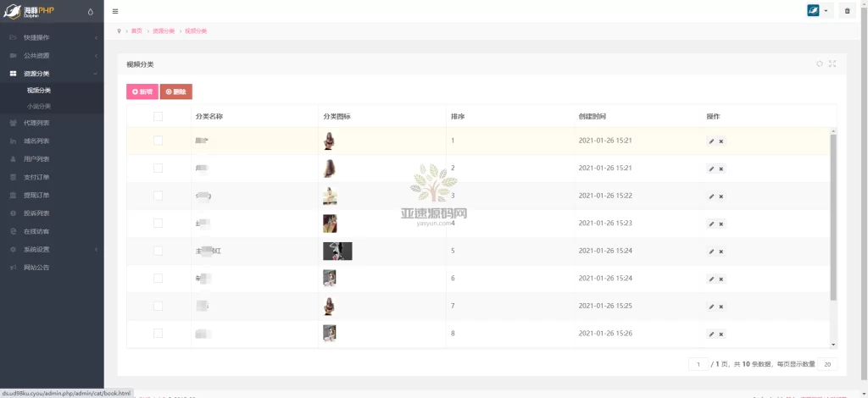Check the checkbox for row with sort 2
Screen dimensions: 868x398
click(158, 169)
